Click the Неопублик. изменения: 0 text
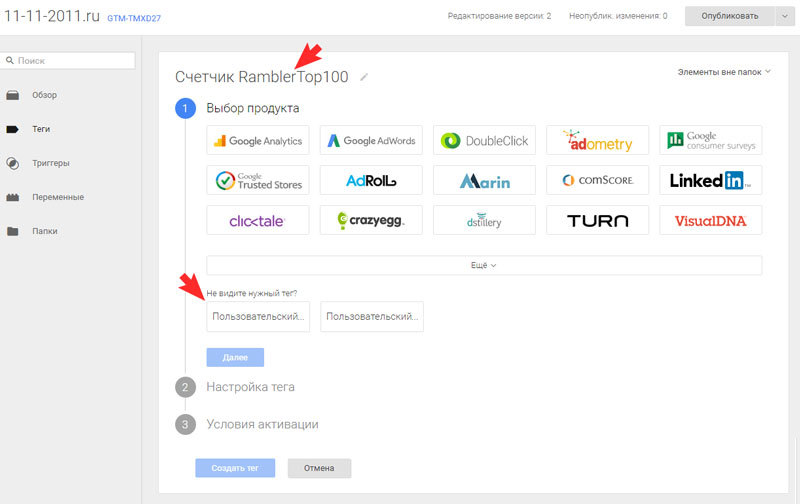Screen dimensions: 800x504 point(618,16)
